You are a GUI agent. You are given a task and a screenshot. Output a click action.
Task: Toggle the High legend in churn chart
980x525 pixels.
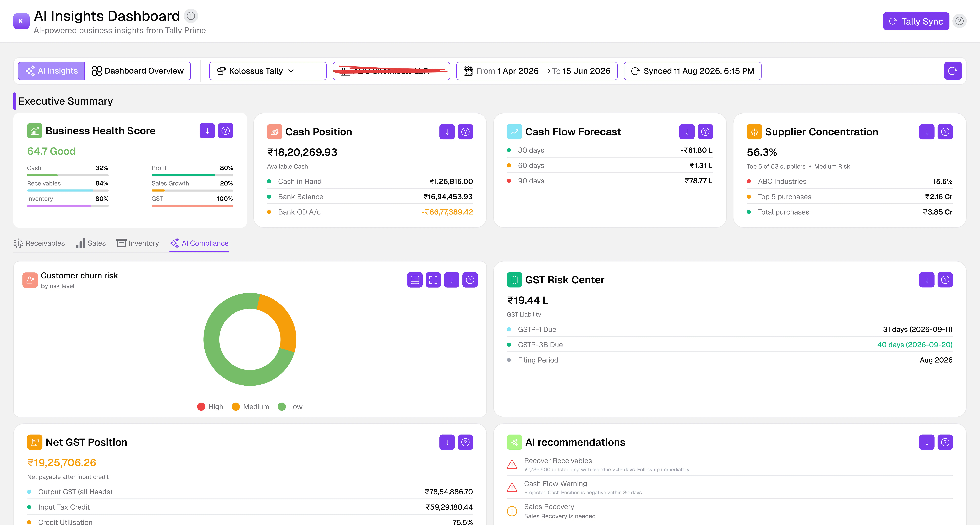(x=210, y=407)
